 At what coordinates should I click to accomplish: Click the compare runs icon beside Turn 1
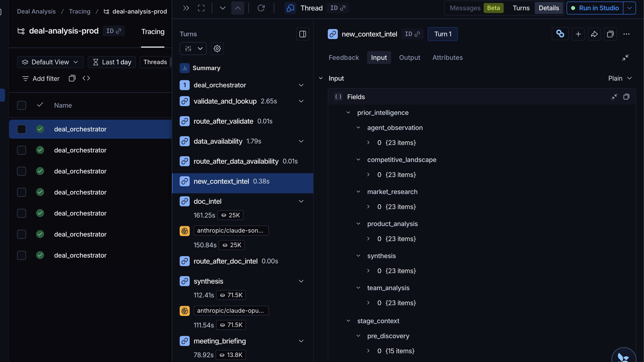click(560, 34)
